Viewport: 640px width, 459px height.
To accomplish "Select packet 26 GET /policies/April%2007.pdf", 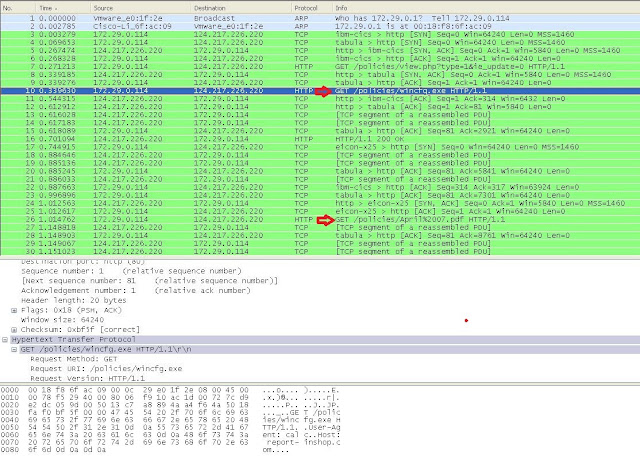I will pyautogui.click(x=320, y=220).
